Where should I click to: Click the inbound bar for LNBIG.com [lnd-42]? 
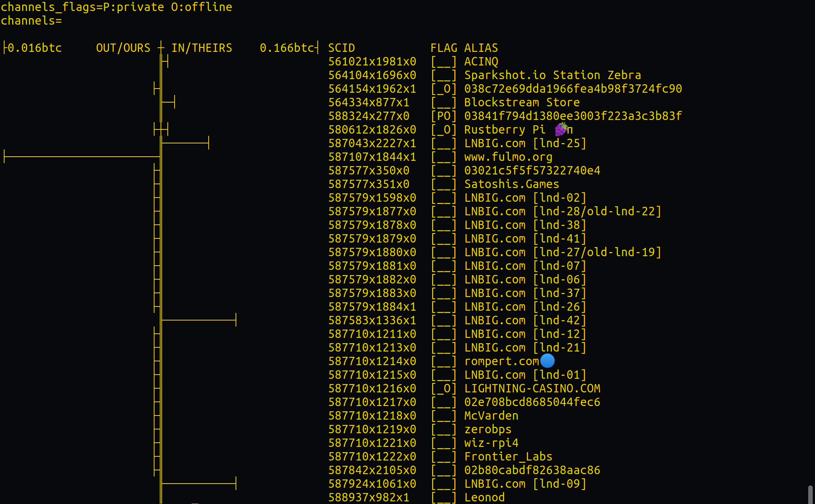(198, 320)
